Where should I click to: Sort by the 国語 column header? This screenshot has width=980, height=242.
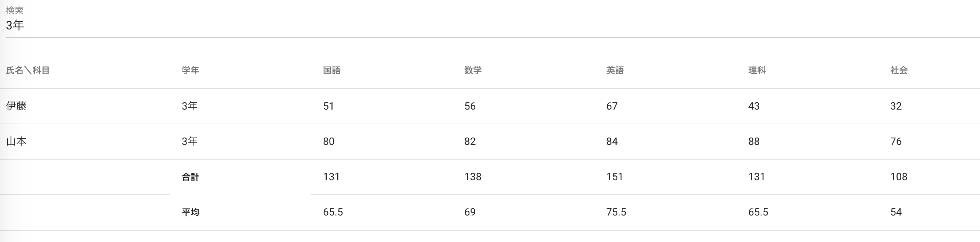332,70
